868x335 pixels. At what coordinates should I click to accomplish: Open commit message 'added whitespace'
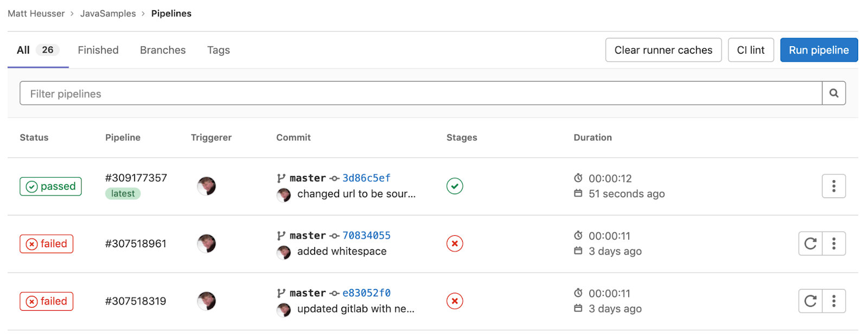pyautogui.click(x=342, y=251)
